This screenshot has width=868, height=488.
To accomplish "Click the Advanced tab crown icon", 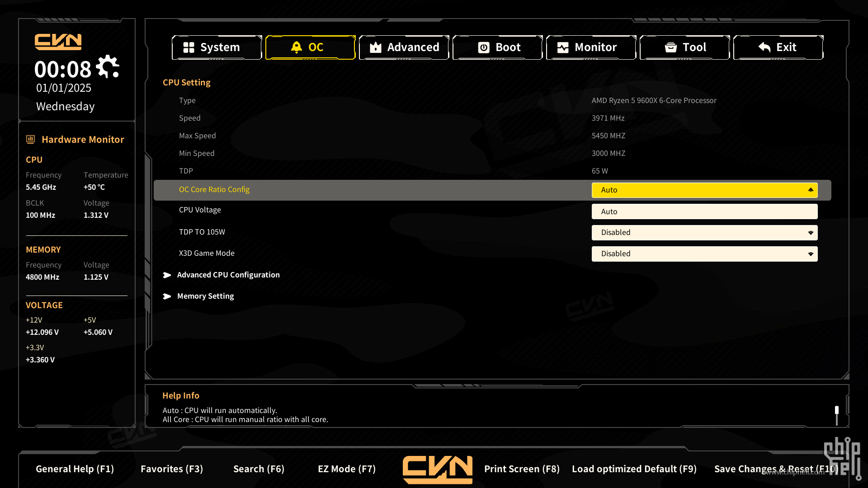I will 376,47.
